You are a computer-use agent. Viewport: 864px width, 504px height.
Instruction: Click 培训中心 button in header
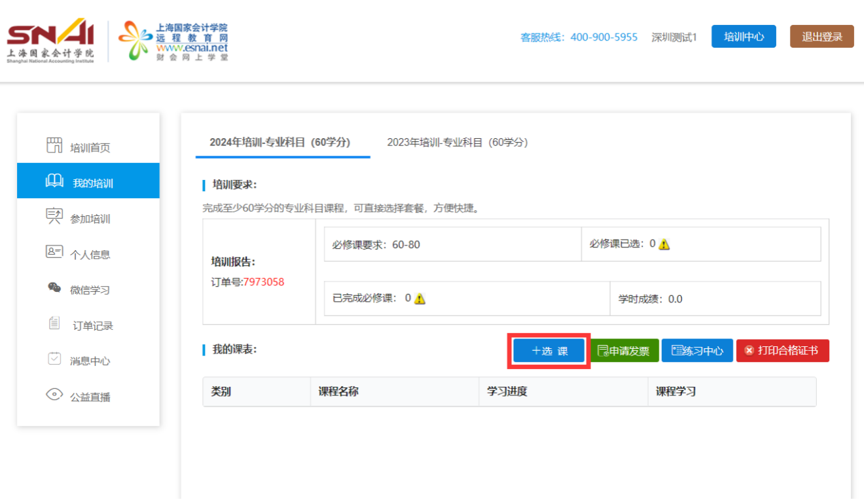pyautogui.click(x=744, y=37)
